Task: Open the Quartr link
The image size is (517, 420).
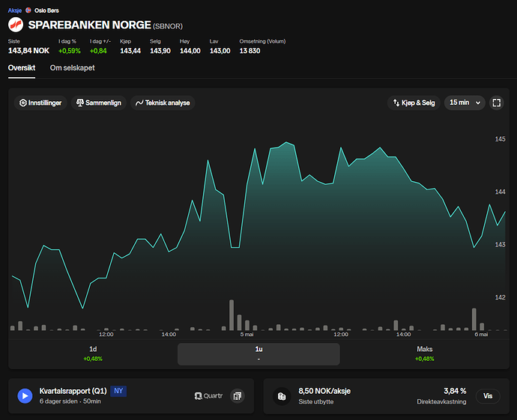Action: pos(209,396)
